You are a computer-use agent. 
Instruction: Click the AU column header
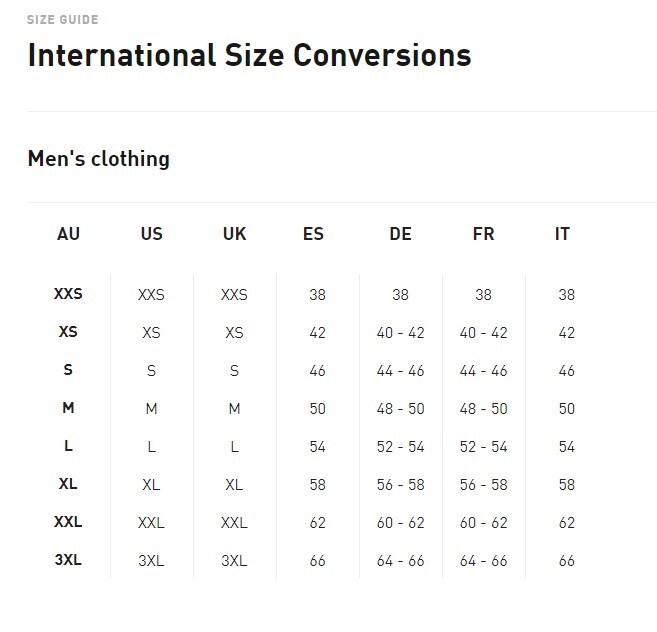pos(68,234)
